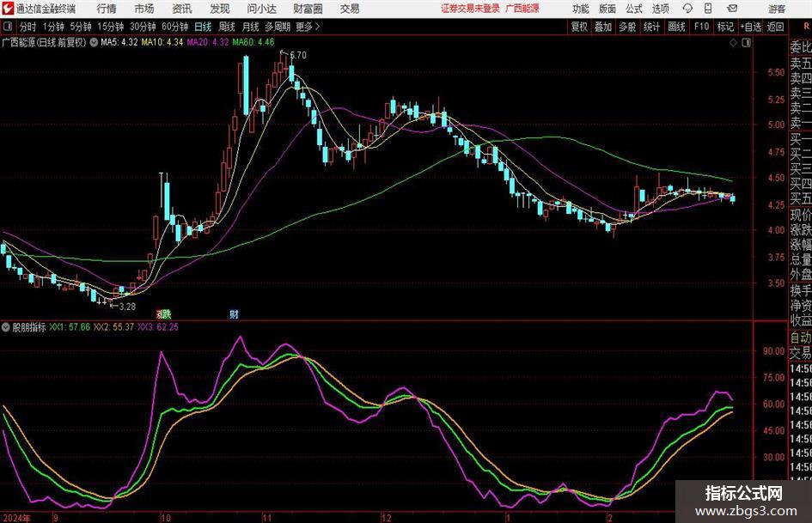Click the 3.28 low price label
This screenshot has height=523, width=812.
127,307
